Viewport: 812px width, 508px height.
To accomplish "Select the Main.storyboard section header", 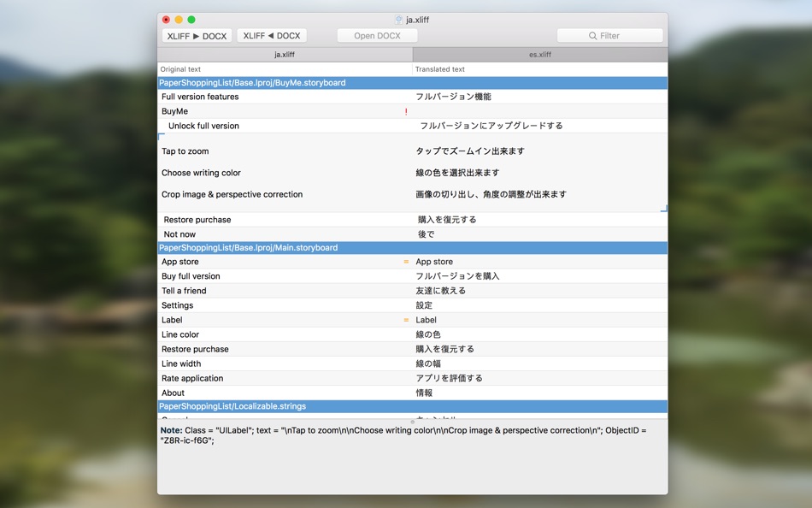I will coord(412,248).
